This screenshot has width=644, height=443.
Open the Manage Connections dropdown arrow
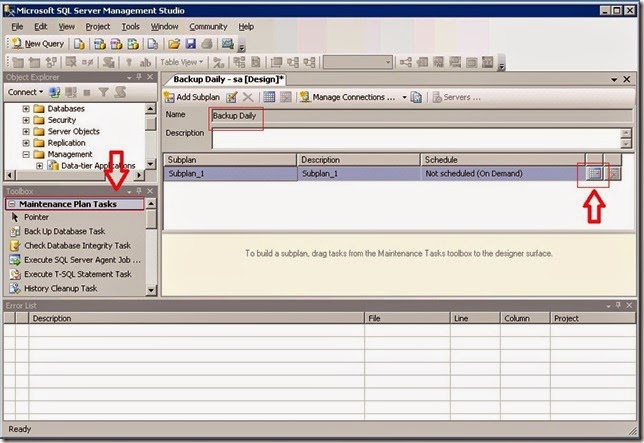pyautogui.click(x=404, y=97)
